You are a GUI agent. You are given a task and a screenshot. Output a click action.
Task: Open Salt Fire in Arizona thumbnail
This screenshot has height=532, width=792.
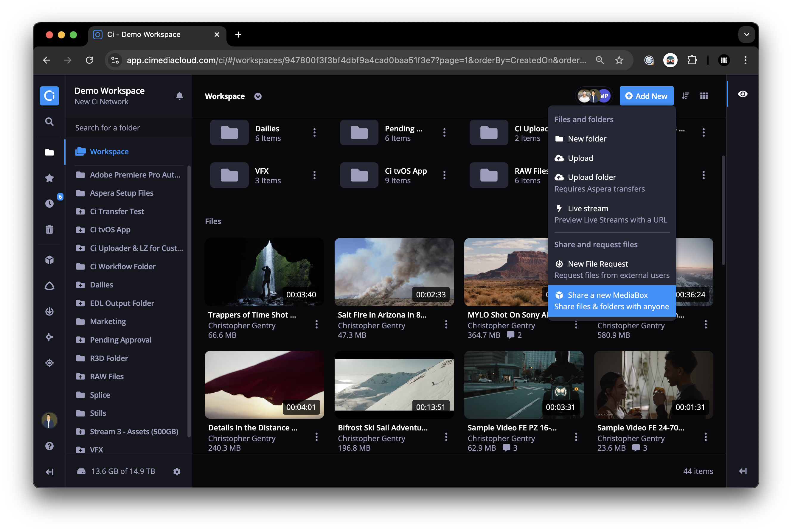394,272
